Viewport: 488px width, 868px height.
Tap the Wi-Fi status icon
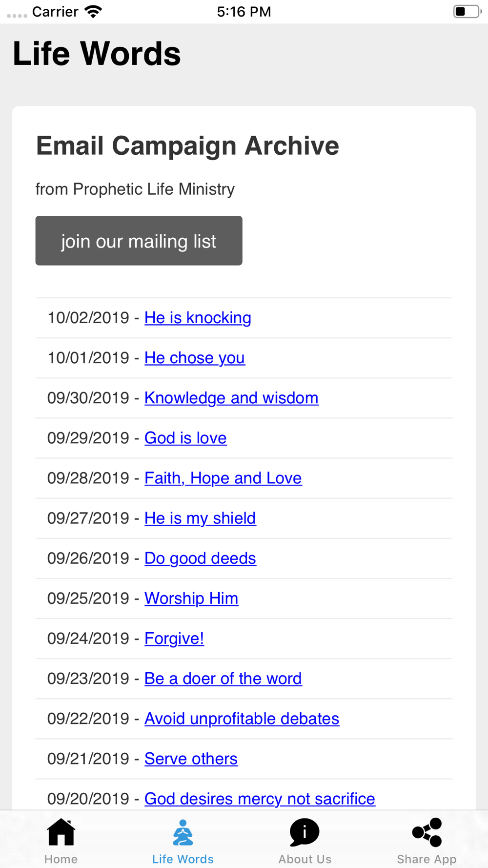[93, 11]
